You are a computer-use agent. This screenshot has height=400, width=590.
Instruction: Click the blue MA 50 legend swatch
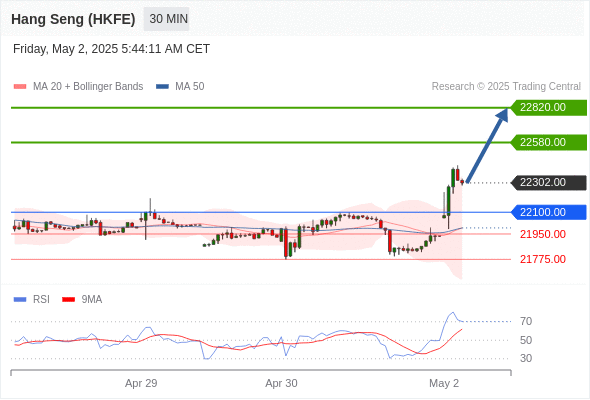[162, 87]
